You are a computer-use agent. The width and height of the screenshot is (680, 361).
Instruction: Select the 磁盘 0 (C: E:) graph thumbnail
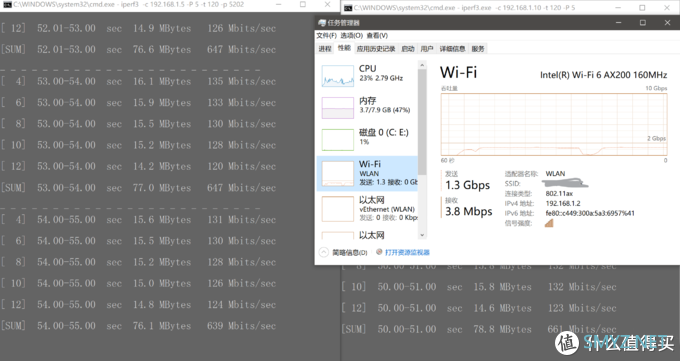coord(337,139)
